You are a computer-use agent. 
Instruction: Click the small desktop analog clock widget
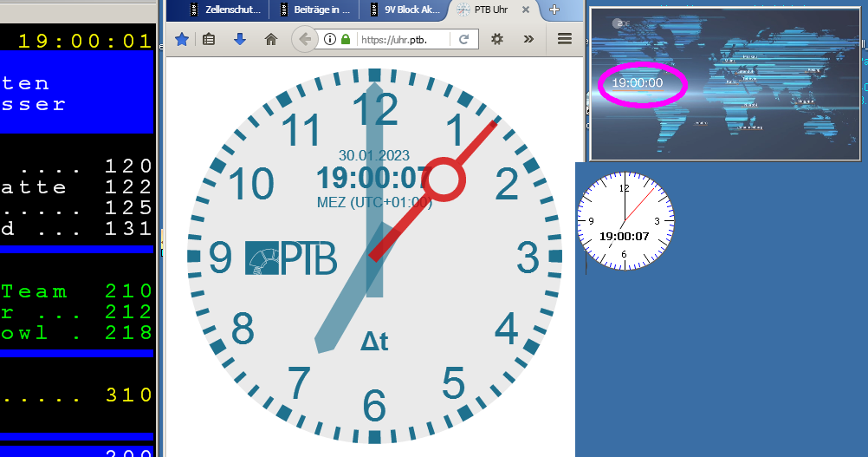tap(625, 221)
